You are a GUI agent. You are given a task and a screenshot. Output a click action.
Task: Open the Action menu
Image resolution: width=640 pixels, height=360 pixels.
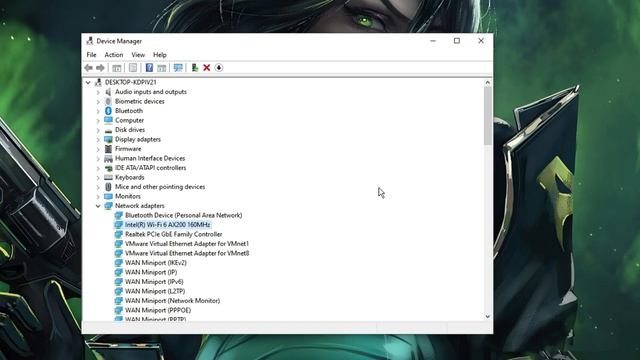coord(113,55)
